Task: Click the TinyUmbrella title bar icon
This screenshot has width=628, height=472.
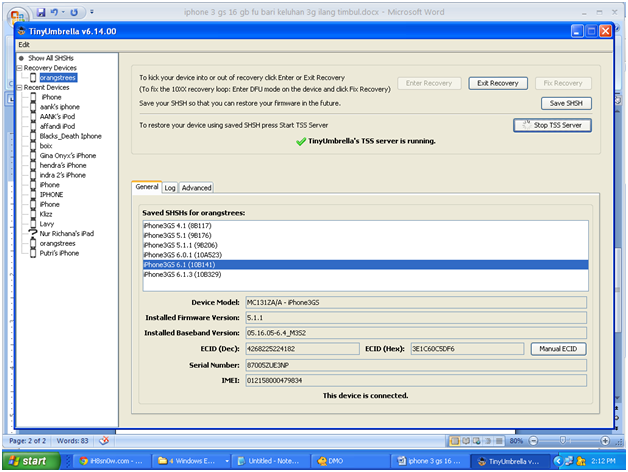Action: point(22,31)
